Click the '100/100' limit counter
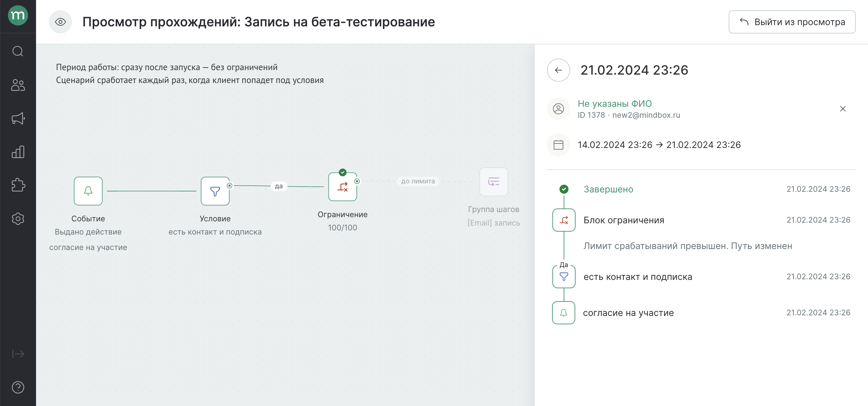The height and width of the screenshot is (406, 868). 343,227
